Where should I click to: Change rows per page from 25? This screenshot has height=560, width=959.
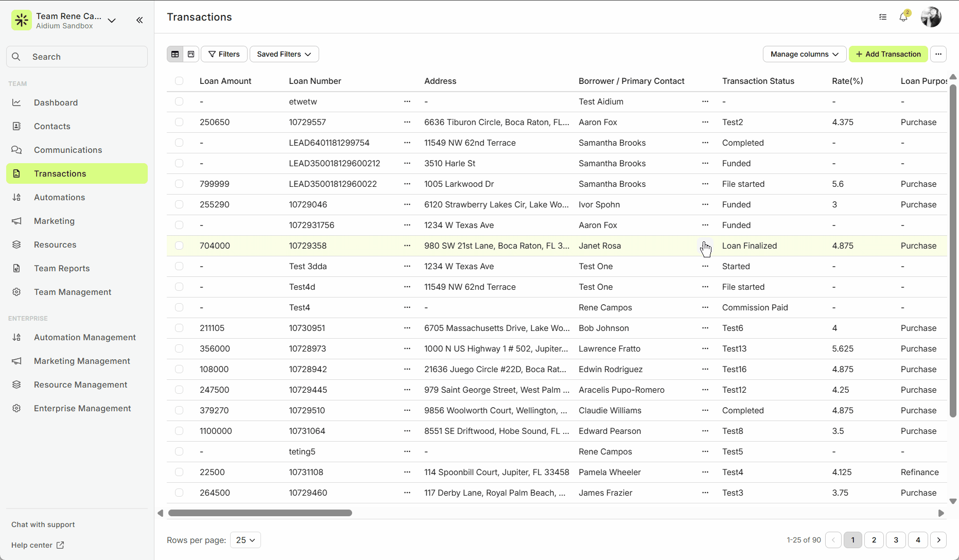[x=246, y=540]
